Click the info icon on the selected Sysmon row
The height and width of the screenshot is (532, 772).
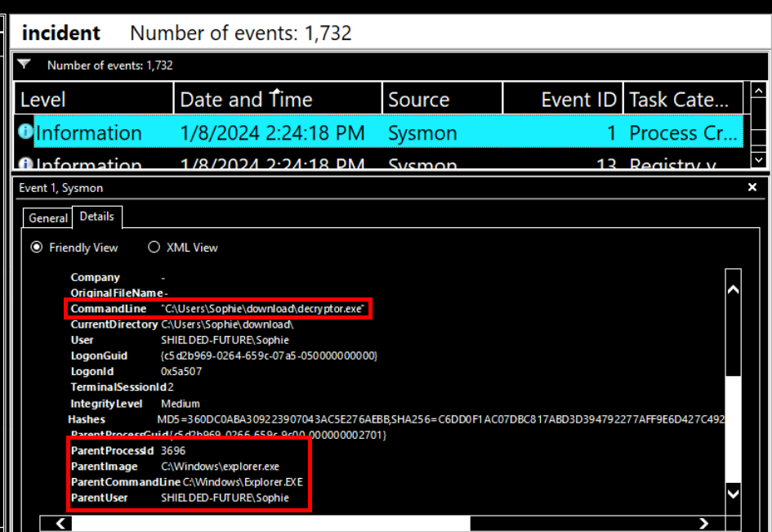pyautogui.click(x=25, y=132)
